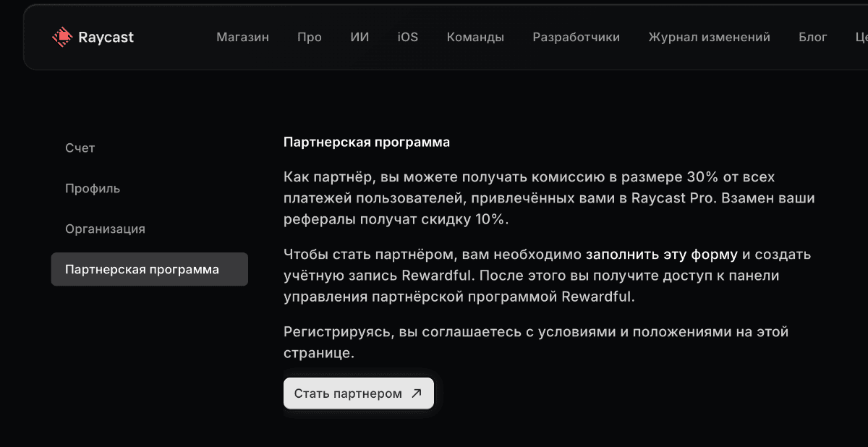This screenshot has width=868, height=447.
Task: Open the Профиль sidebar tab
Action: coord(93,189)
